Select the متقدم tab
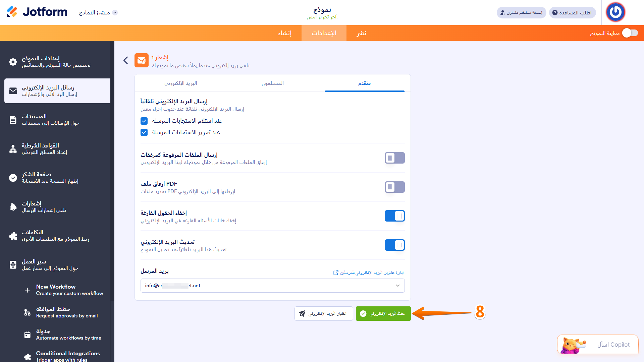Image resolution: width=644 pixels, height=362 pixels. [x=364, y=83]
